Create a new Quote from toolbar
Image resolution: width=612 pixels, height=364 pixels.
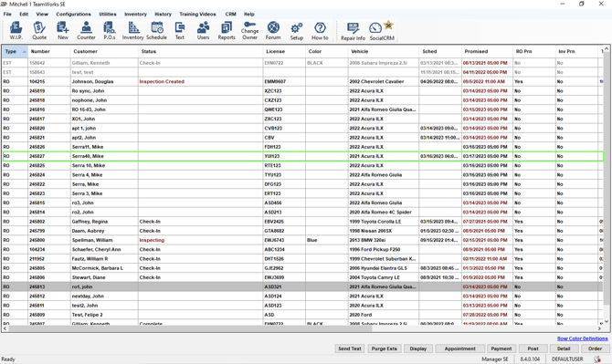[39, 31]
